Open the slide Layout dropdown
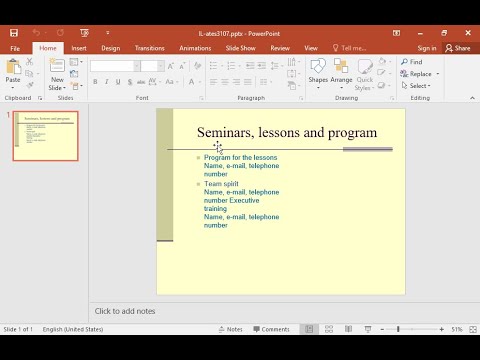 76,62
